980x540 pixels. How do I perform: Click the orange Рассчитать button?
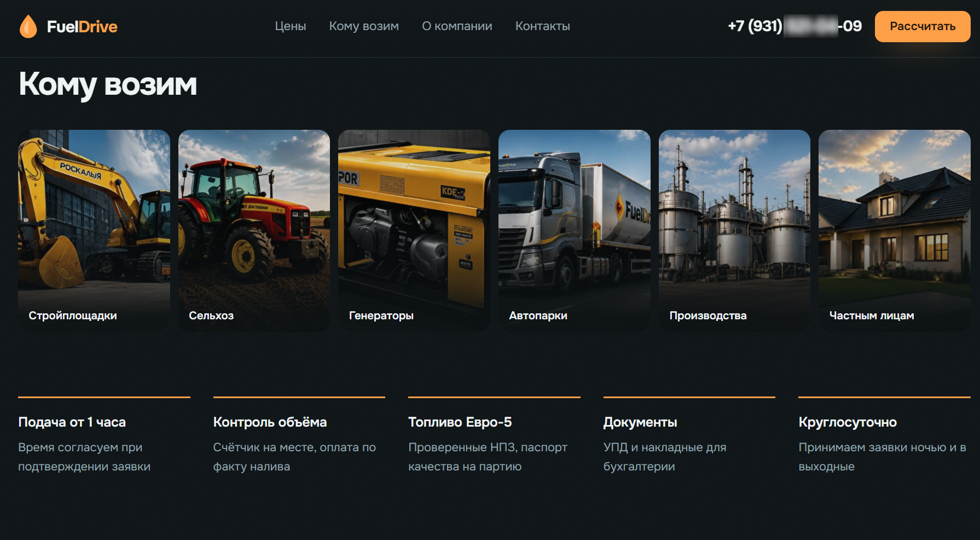click(x=923, y=26)
